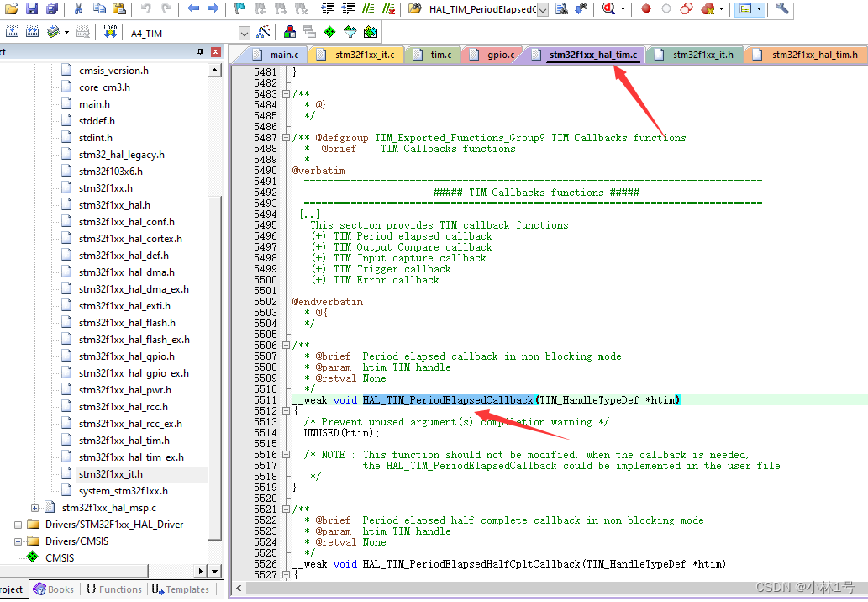Comment out the selected lines
Viewport: 868px width, 602px height.
click(368, 9)
